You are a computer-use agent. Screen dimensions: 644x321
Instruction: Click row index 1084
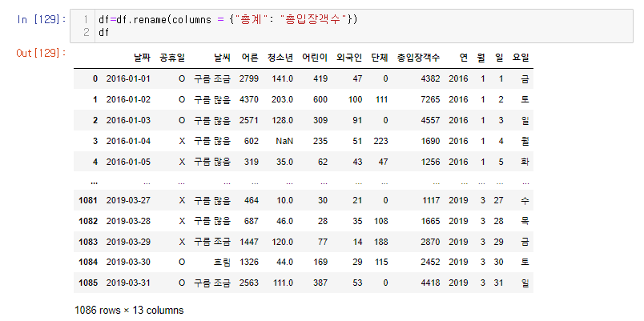coord(88,262)
